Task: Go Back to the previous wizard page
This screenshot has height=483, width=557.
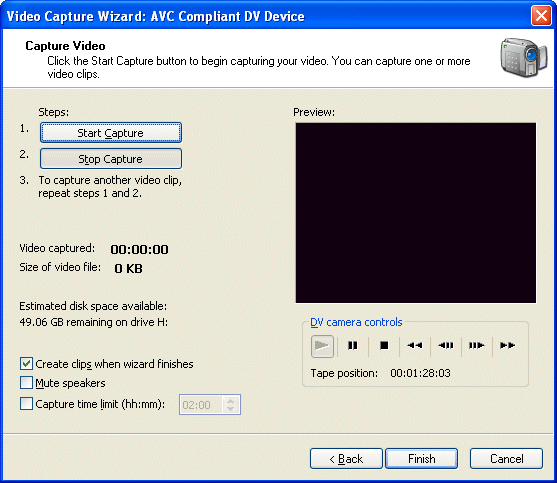Action: pos(346,459)
